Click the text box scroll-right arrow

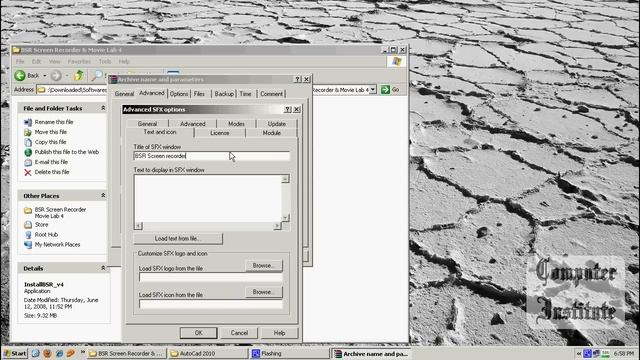tap(277, 226)
